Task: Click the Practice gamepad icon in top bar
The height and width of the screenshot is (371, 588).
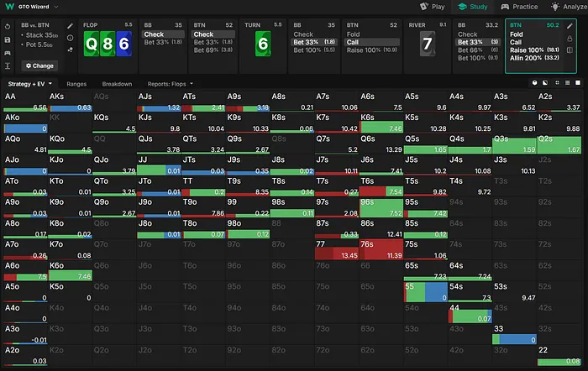Action: [x=505, y=7]
